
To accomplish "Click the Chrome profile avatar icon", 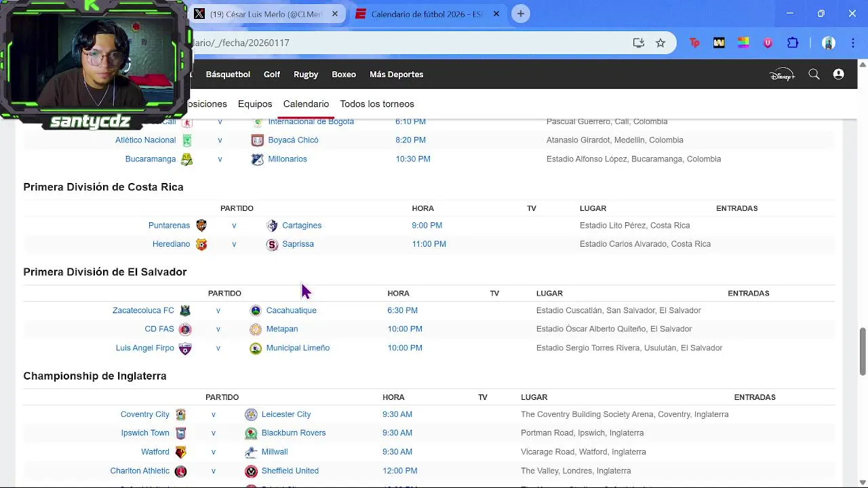I will click(829, 43).
